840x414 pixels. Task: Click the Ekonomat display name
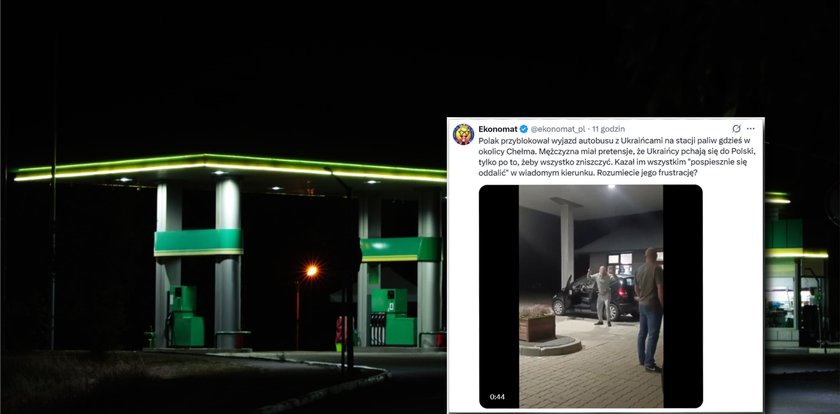pyautogui.click(x=498, y=129)
